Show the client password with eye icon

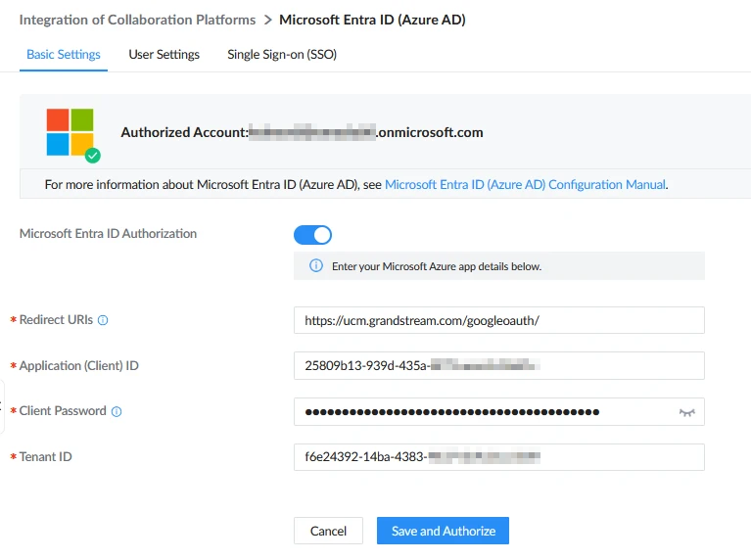tap(686, 412)
